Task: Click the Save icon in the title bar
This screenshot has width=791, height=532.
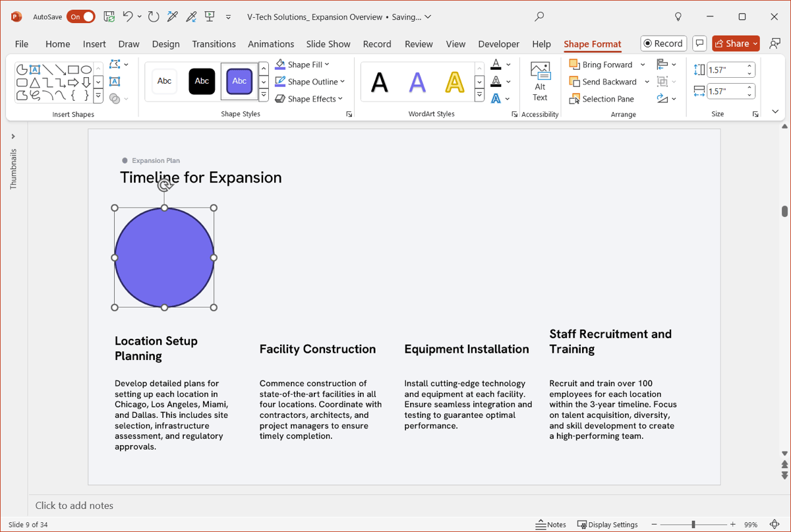Action: (x=109, y=16)
